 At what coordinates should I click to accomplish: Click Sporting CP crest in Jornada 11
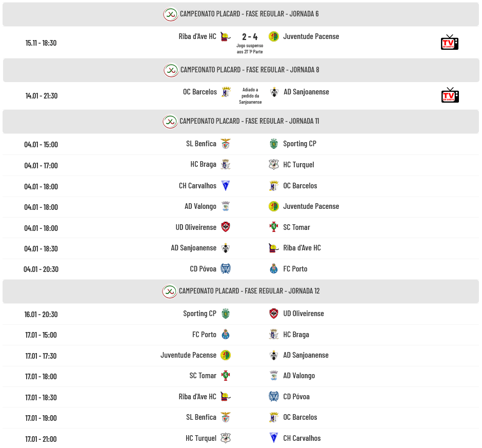274,144
